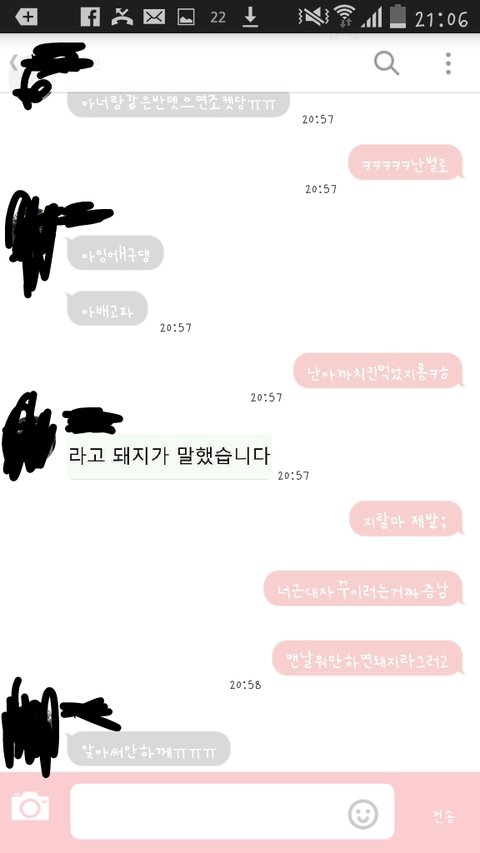
Task: Tap the gray bubble '알아써안하께ㅠㅠㅠㅠ'
Action: coord(149,749)
